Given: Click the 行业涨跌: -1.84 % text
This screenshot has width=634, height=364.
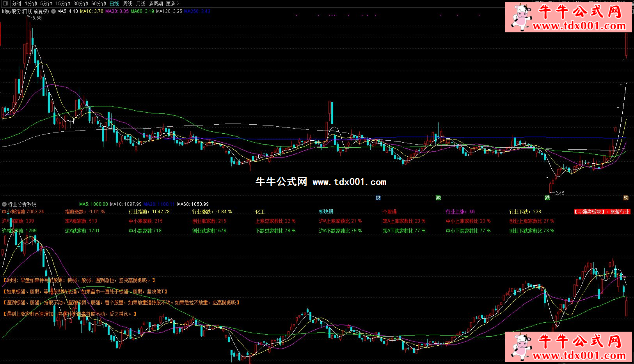Looking at the screenshot, I should point(212,212).
